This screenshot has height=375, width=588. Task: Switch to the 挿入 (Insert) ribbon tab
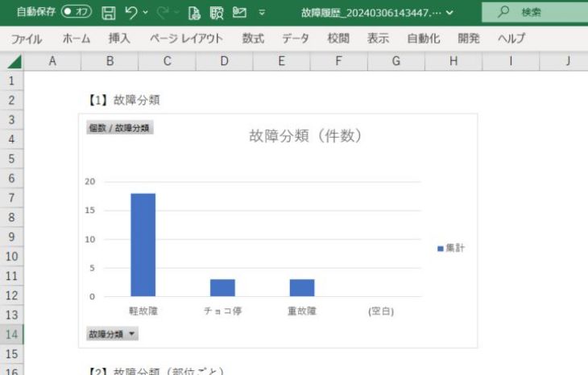coord(119,38)
